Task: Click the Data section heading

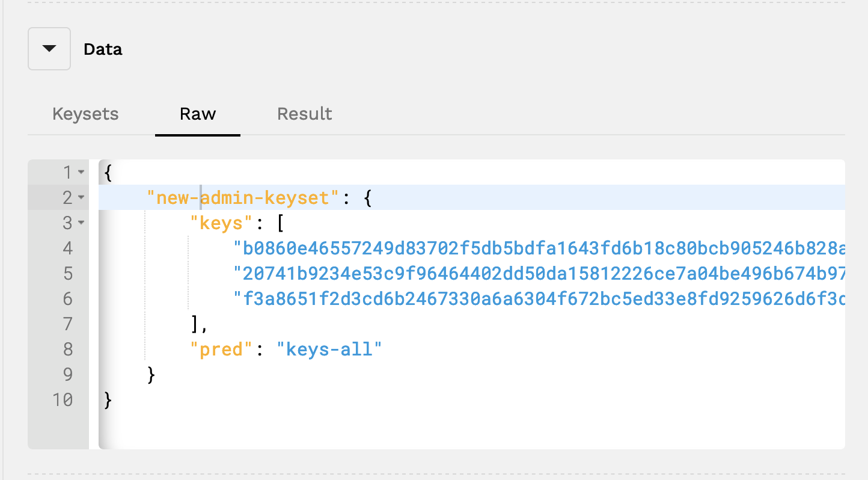Action: pyautogui.click(x=103, y=49)
